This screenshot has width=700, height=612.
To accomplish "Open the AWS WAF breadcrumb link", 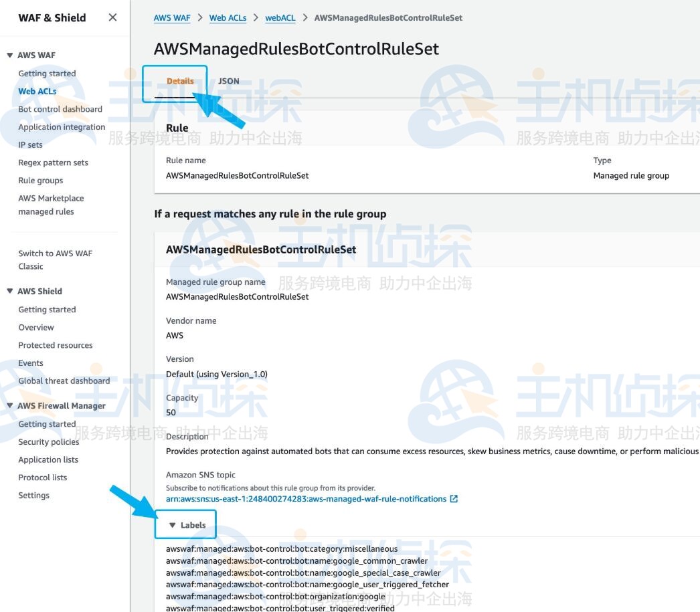I will click(x=171, y=17).
